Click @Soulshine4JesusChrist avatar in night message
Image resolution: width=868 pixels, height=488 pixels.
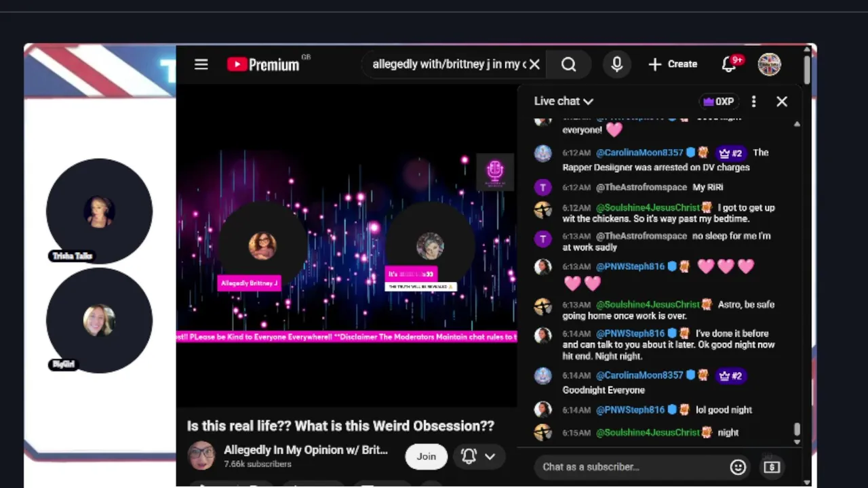[542, 432]
